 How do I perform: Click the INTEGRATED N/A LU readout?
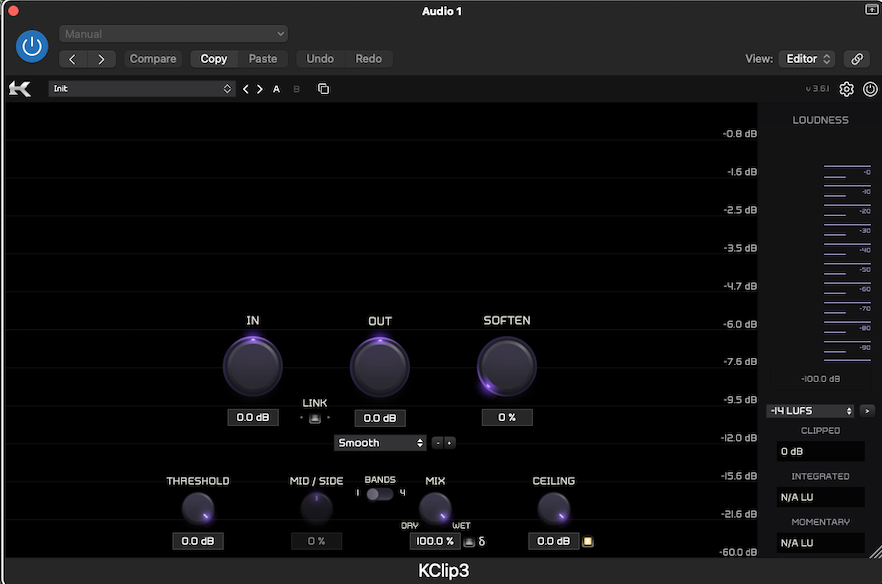pos(820,497)
